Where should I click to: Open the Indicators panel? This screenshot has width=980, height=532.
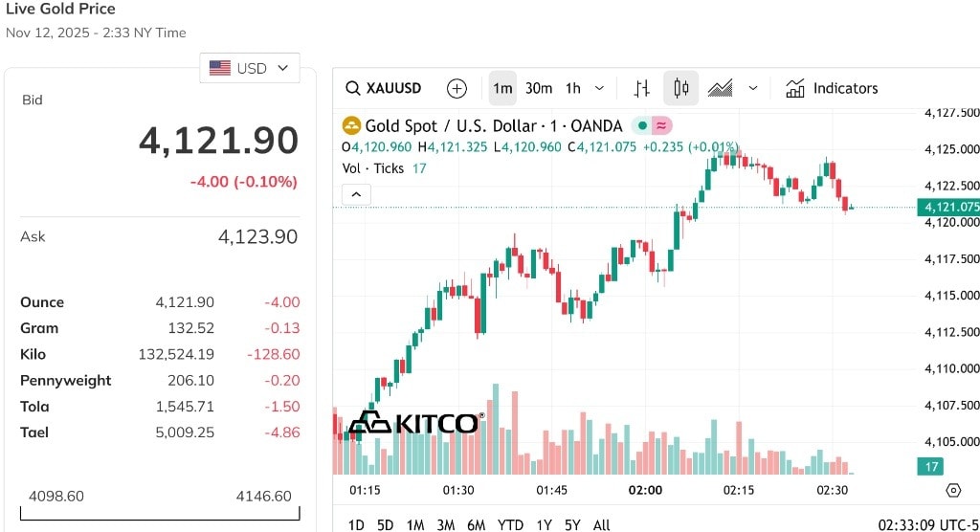(x=831, y=88)
